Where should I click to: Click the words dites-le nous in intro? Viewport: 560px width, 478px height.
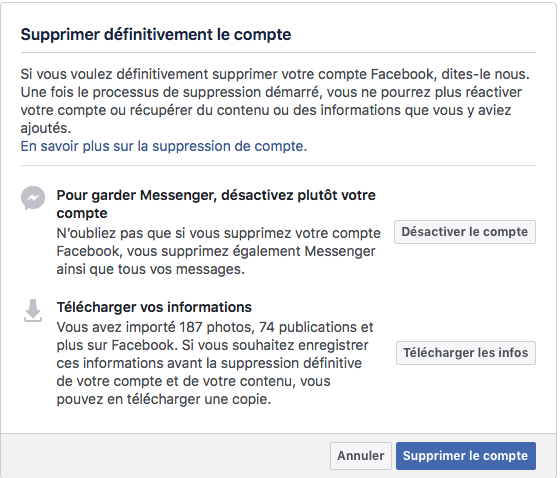pyautogui.click(x=485, y=74)
